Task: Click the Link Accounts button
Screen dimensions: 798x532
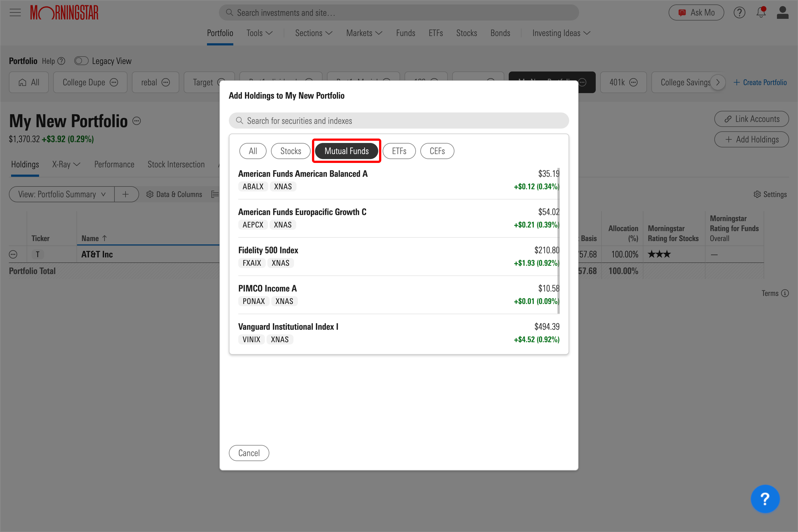Action: (751, 119)
